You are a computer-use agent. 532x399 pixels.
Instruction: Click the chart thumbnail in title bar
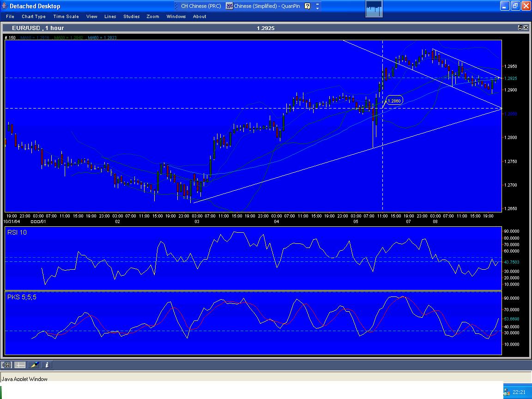pos(374,8)
